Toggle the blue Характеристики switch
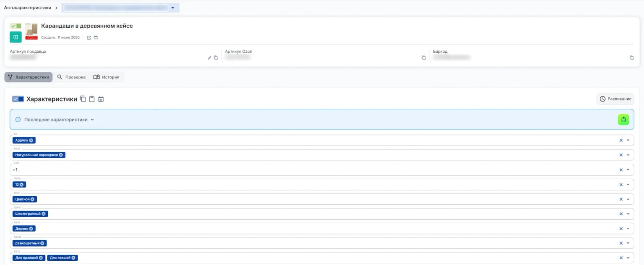The width and height of the screenshot is (644, 265). (18, 99)
